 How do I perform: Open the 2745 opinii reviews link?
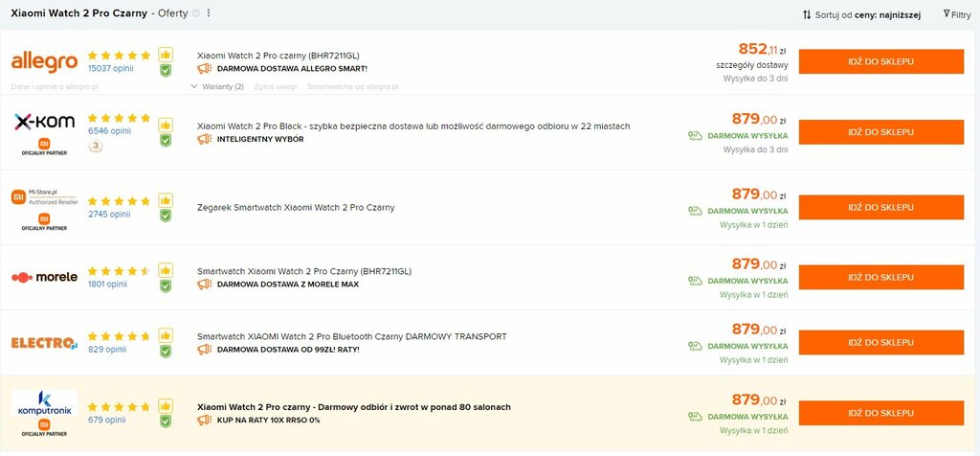(109, 214)
